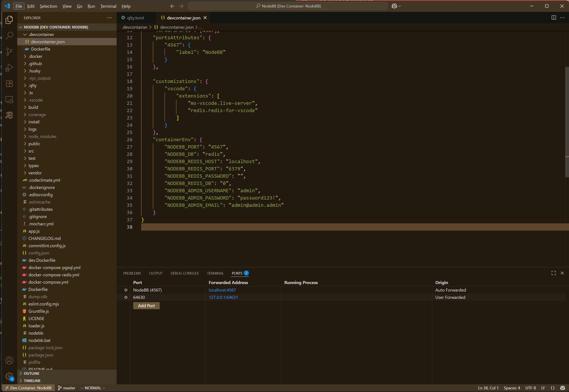Image resolution: width=569 pixels, height=392 pixels.
Task: Click the Origin column header
Action: pyautogui.click(x=441, y=283)
